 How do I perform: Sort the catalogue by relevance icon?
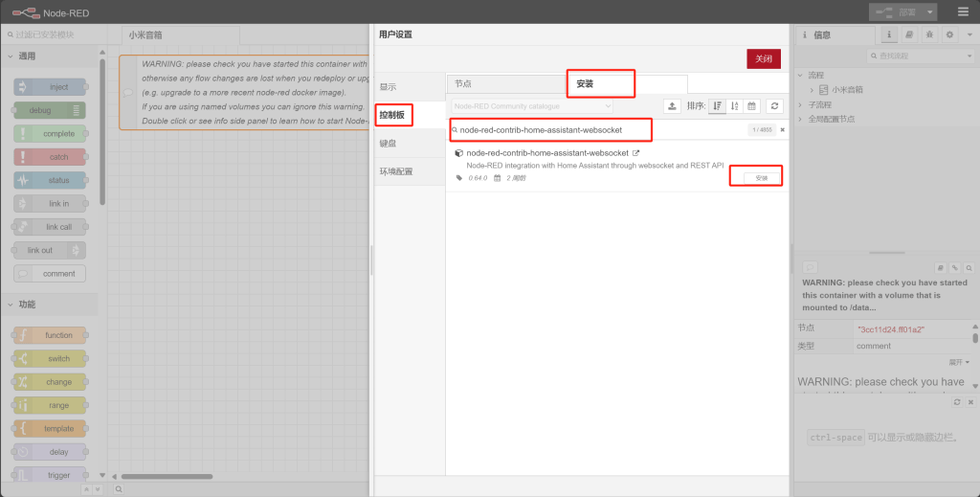click(717, 105)
